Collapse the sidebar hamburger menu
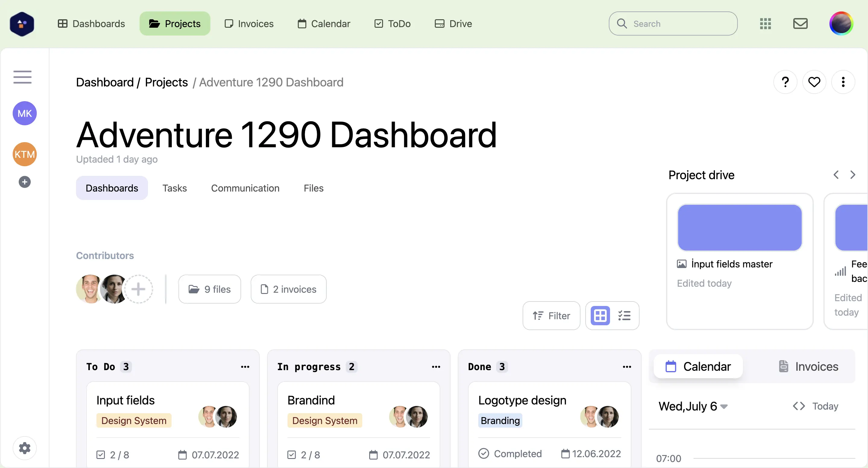This screenshot has width=868, height=468. (x=22, y=77)
